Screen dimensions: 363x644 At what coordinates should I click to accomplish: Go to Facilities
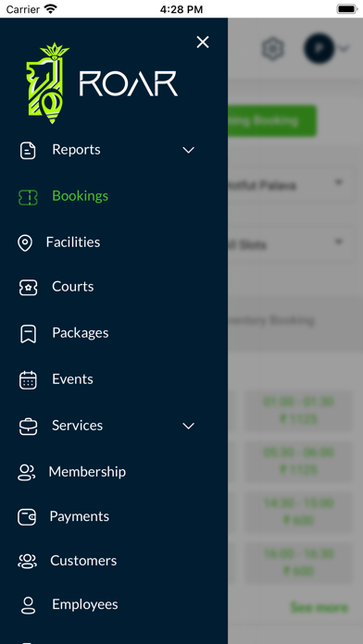(73, 242)
